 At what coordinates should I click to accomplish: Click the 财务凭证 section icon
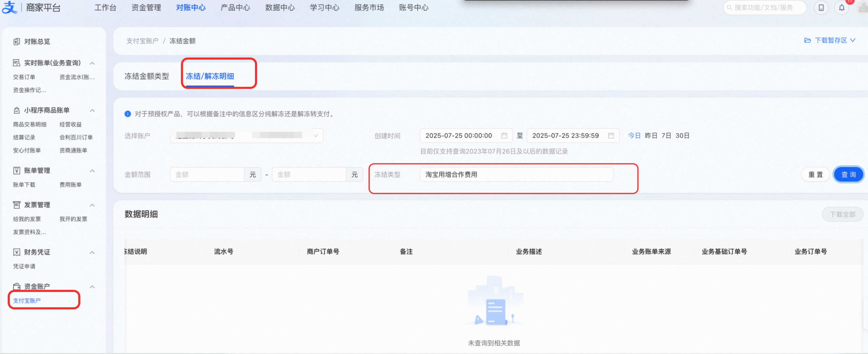pyautogui.click(x=17, y=252)
